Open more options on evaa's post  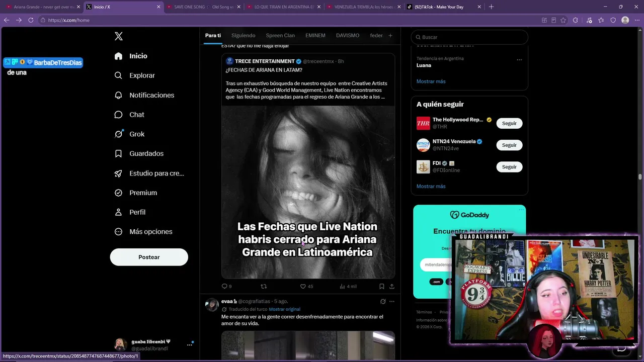(x=392, y=301)
